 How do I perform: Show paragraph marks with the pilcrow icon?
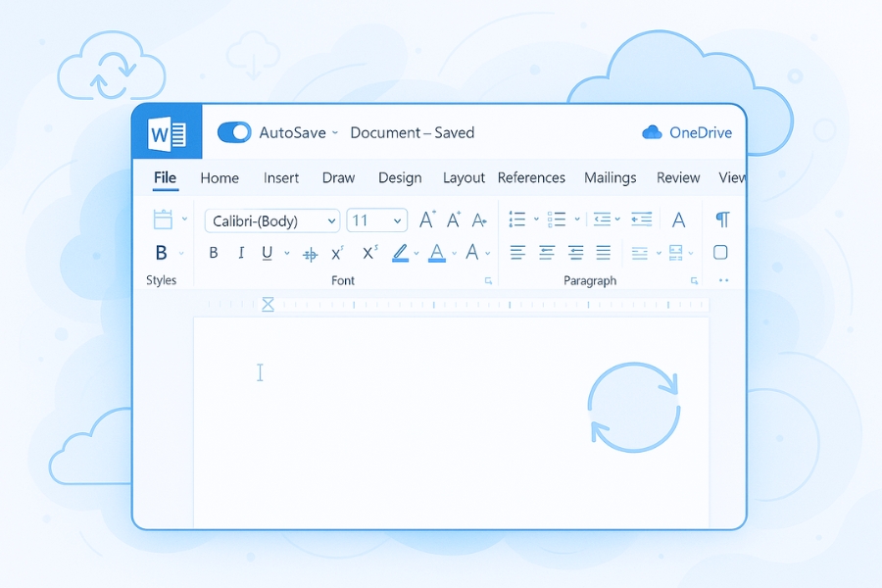click(722, 220)
